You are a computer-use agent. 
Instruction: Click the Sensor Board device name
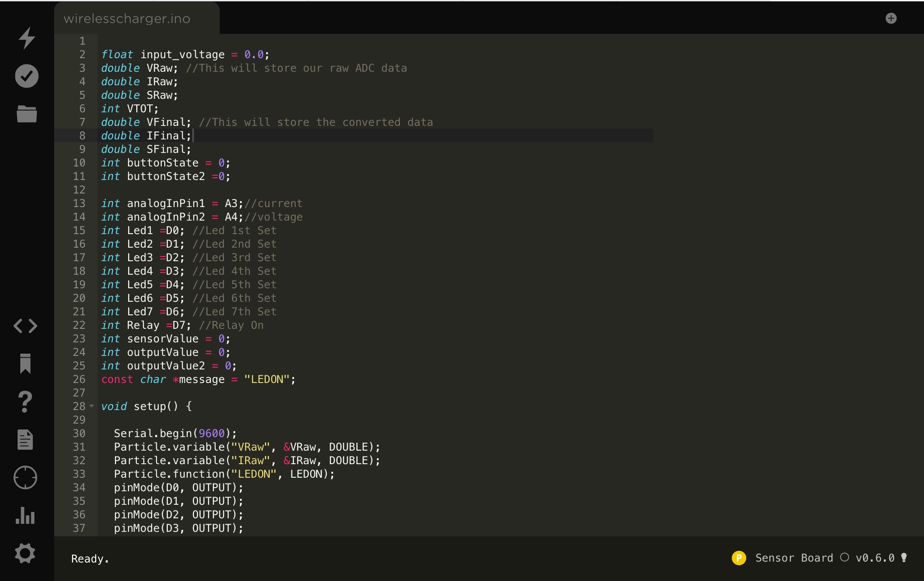pyautogui.click(x=794, y=558)
